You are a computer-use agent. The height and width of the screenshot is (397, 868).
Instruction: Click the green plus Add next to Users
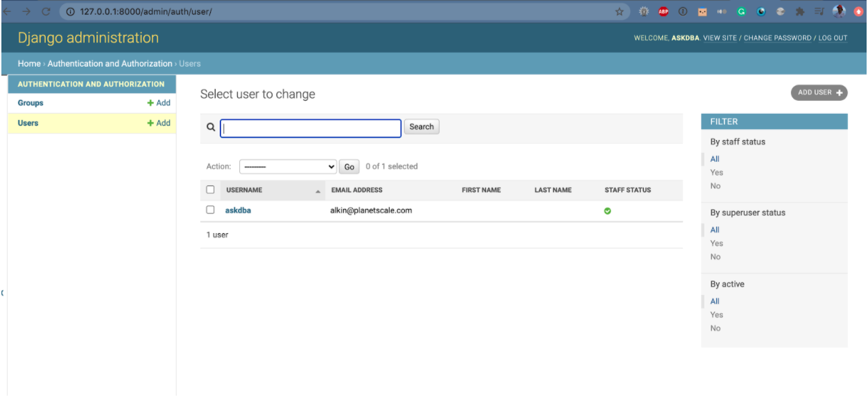coord(159,123)
